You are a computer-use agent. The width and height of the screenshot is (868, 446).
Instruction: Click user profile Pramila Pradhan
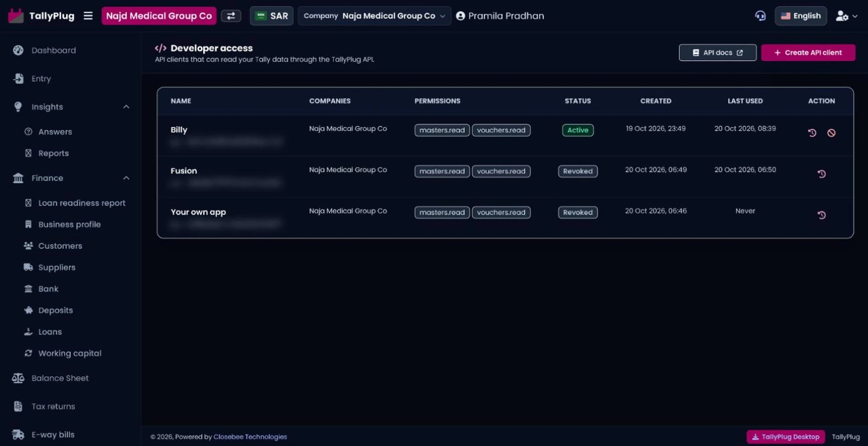click(500, 16)
